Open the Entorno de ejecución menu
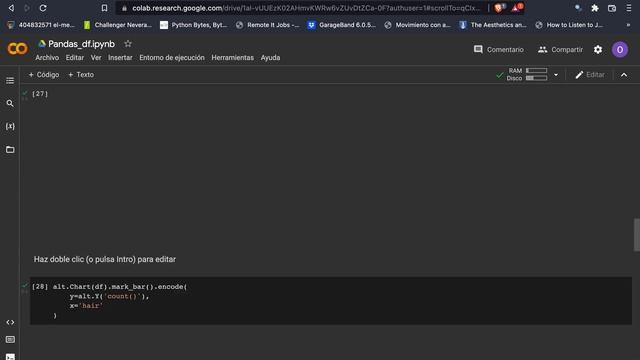Image resolution: width=640 pixels, height=360 pixels. 172,58
